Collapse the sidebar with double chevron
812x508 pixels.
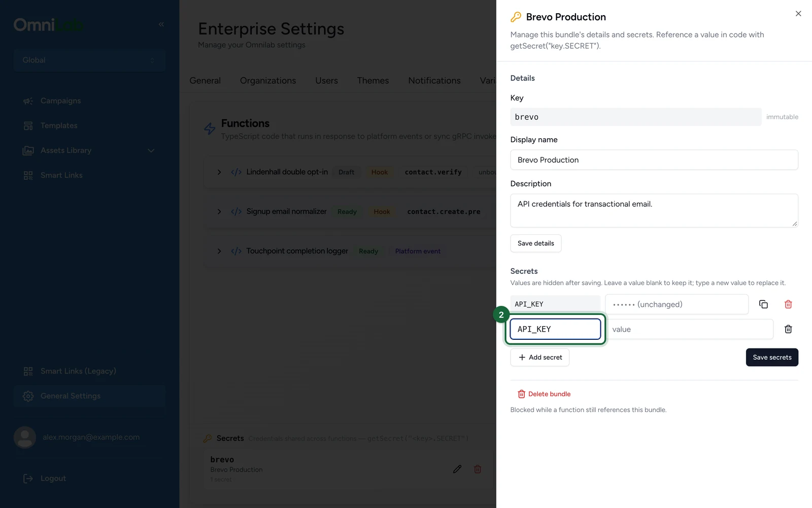click(x=161, y=24)
